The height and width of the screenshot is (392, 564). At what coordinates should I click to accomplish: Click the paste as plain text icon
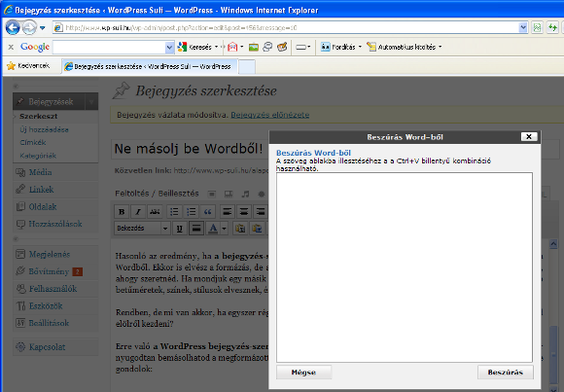pos(240,229)
